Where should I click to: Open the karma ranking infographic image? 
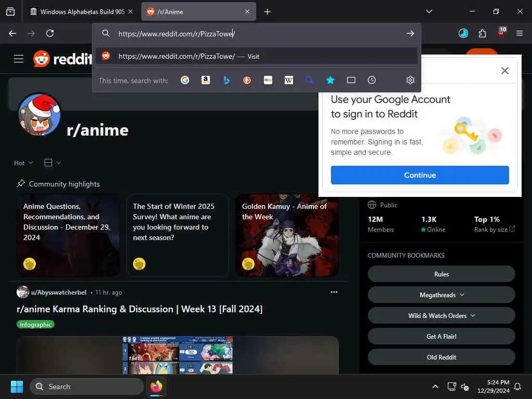click(178, 355)
